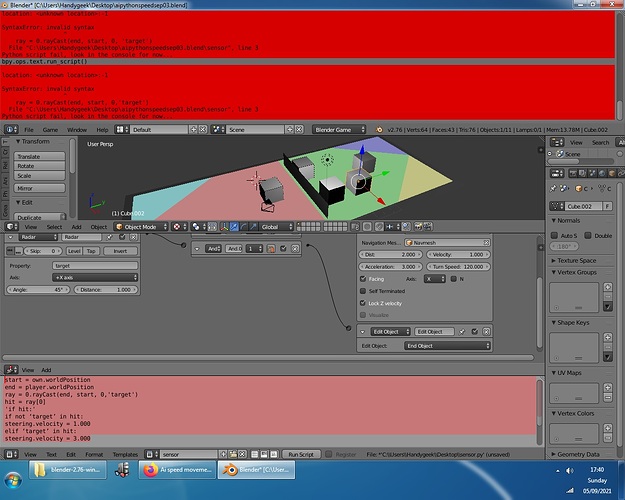Toggle the Radar sensor active checkbox
Viewport: 625px width, 500px height.
coord(122,237)
